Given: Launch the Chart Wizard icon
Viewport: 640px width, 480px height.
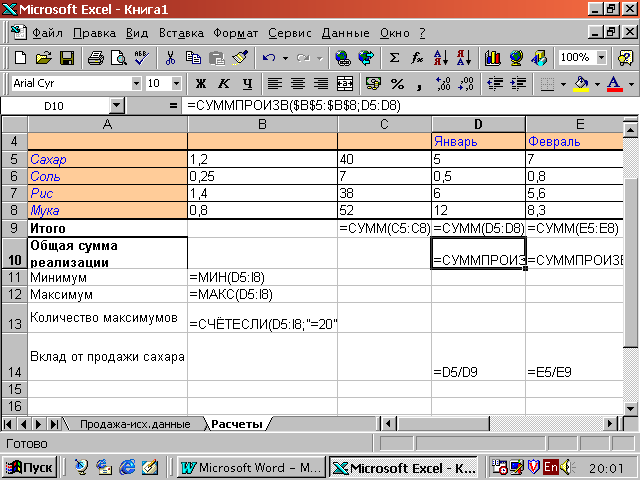Looking at the screenshot, I should [x=492, y=58].
